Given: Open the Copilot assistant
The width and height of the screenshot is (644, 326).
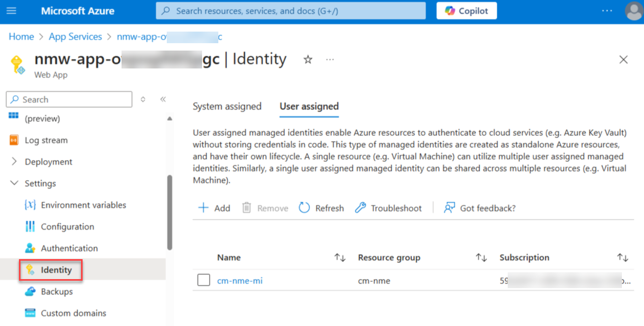Looking at the screenshot, I should [x=467, y=11].
